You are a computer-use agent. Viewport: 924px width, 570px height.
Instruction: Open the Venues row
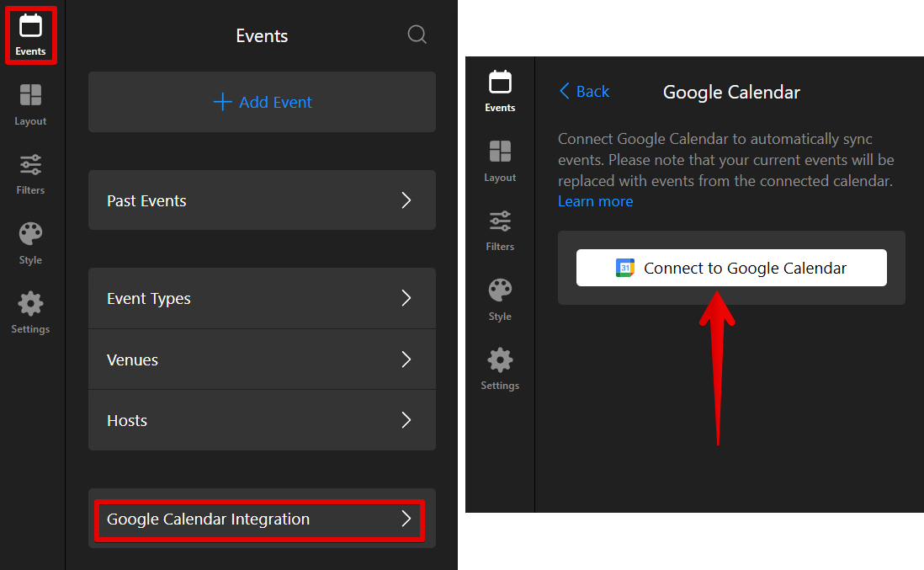(x=263, y=360)
